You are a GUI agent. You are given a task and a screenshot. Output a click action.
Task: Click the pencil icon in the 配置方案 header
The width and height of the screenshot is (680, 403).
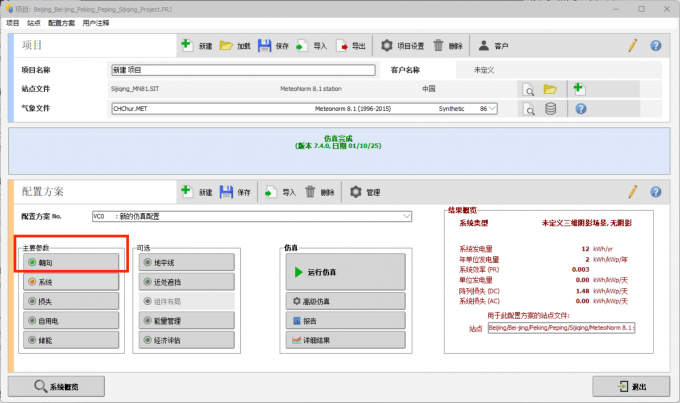point(633,191)
